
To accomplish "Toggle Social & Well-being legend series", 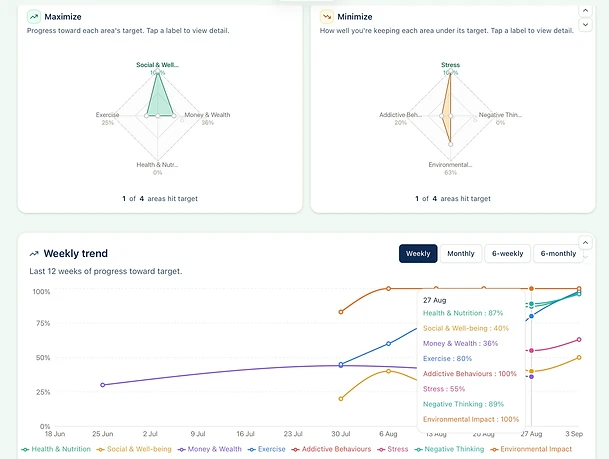I will [134, 449].
